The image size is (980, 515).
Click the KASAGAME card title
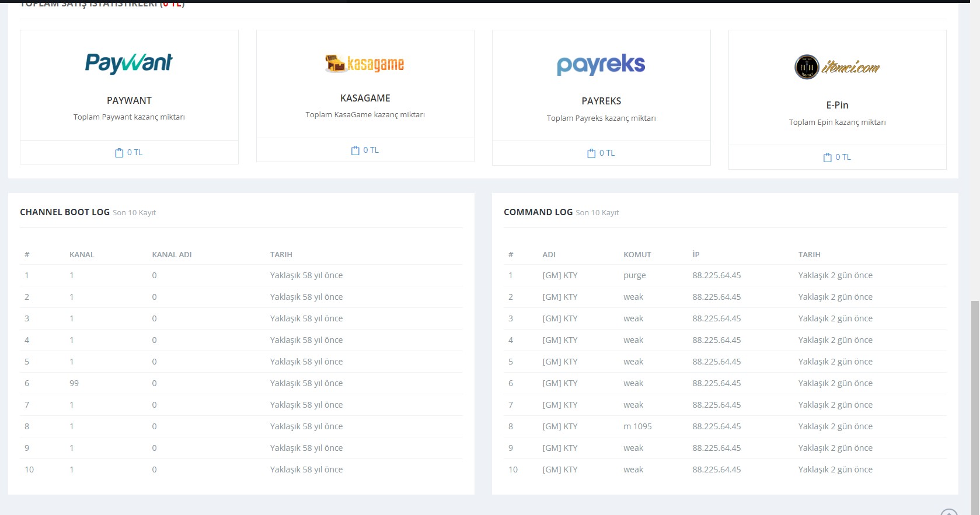pyautogui.click(x=365, y=98)
